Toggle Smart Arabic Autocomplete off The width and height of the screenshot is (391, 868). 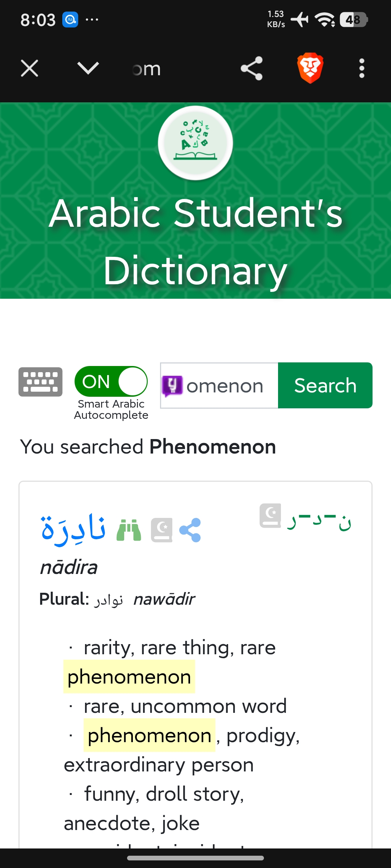111,382
